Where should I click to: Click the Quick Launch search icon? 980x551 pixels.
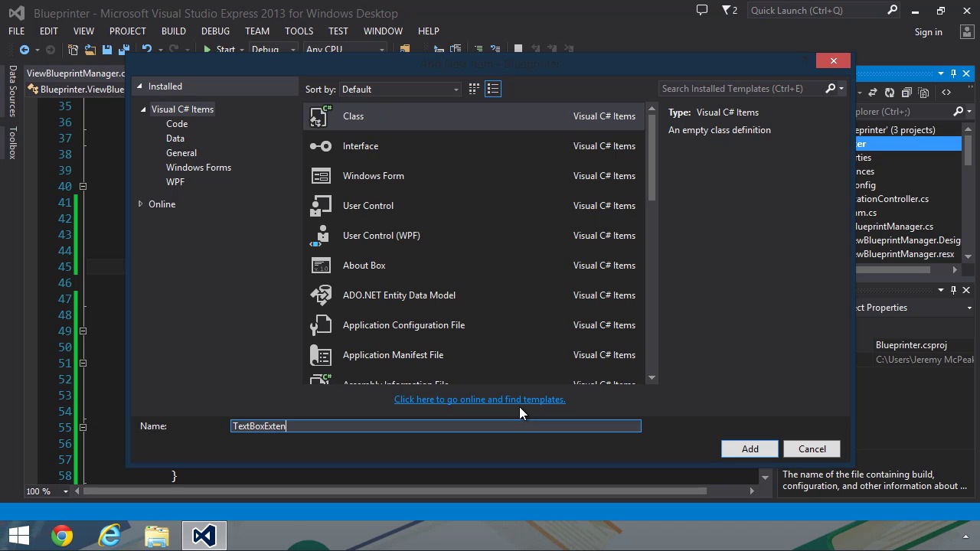(892, 10)
